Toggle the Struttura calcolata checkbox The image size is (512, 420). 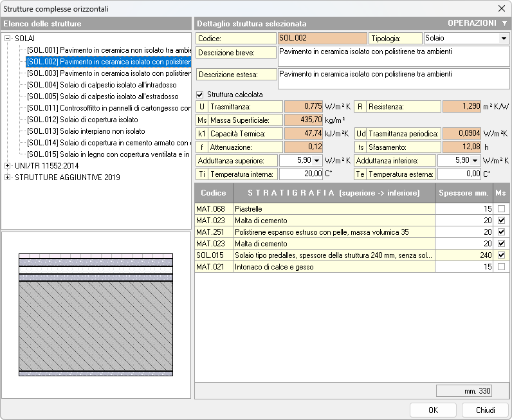(x=200, y=95)
